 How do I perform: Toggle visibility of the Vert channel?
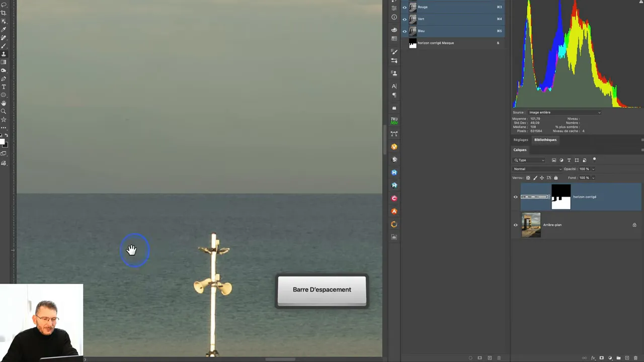[x=405, y=19]
